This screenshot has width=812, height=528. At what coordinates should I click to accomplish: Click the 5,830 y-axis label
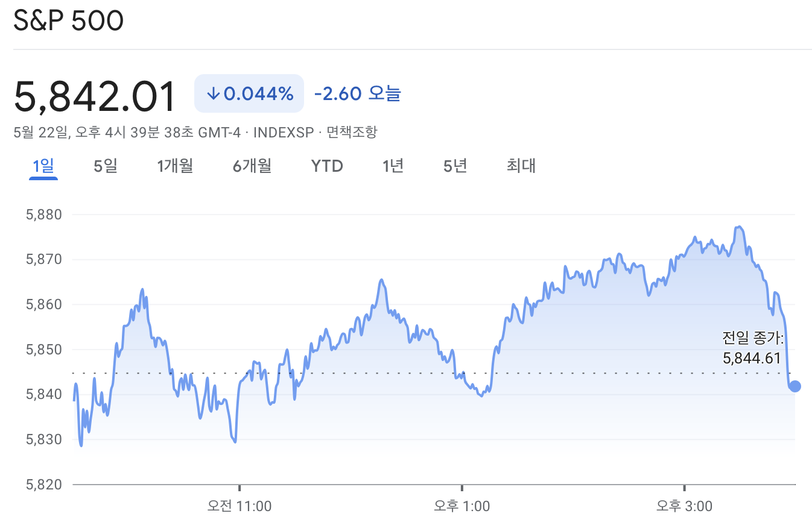pyautogui.click(x=45, y=439)
